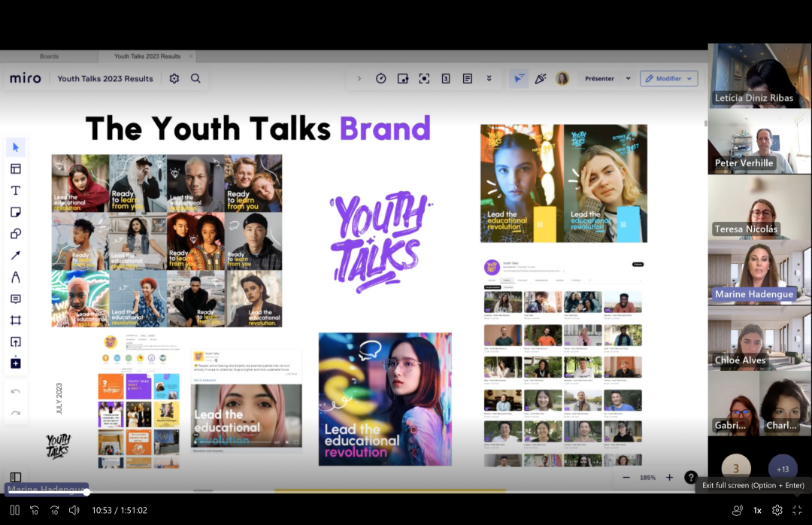This screenshot has height=525, width=812.
Task: Change the 1x playback speed
Action: pos(757,511)
